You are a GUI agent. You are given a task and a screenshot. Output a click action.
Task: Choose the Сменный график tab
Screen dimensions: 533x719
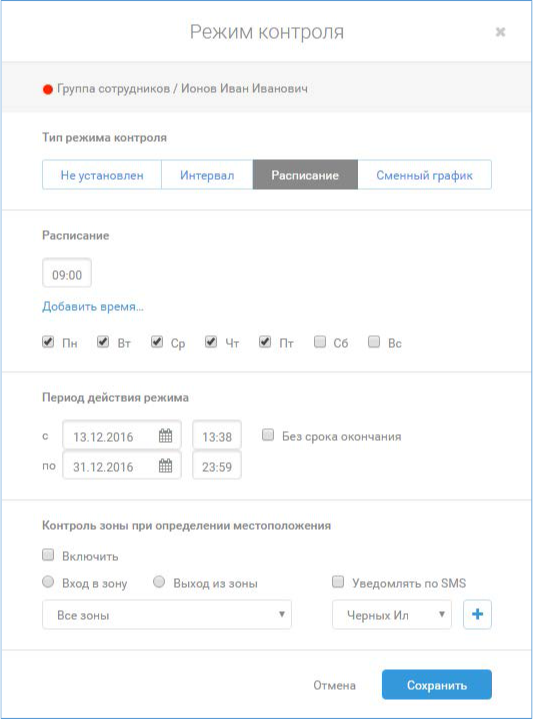tap(424, 175)
